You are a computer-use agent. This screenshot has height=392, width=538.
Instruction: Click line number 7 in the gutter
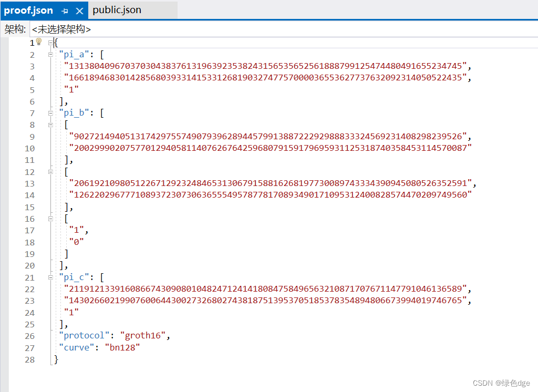32,114
